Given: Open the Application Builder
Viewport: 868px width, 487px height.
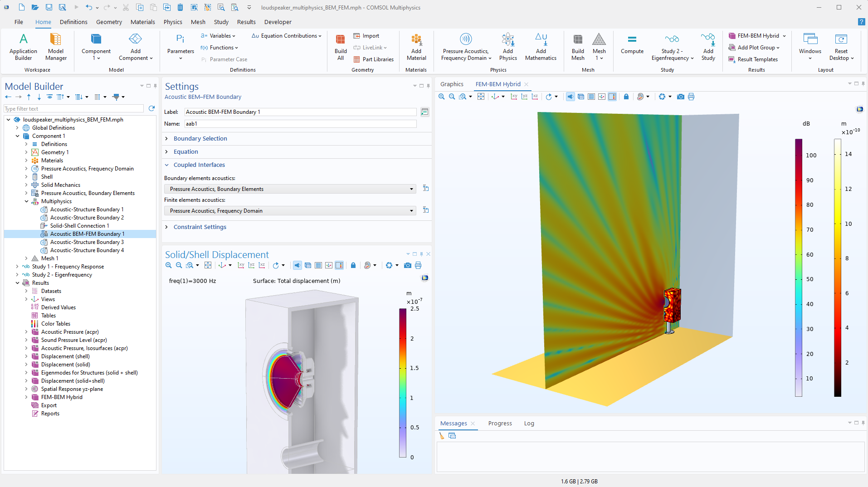Looking at the screenshot, I should point(23,47).
